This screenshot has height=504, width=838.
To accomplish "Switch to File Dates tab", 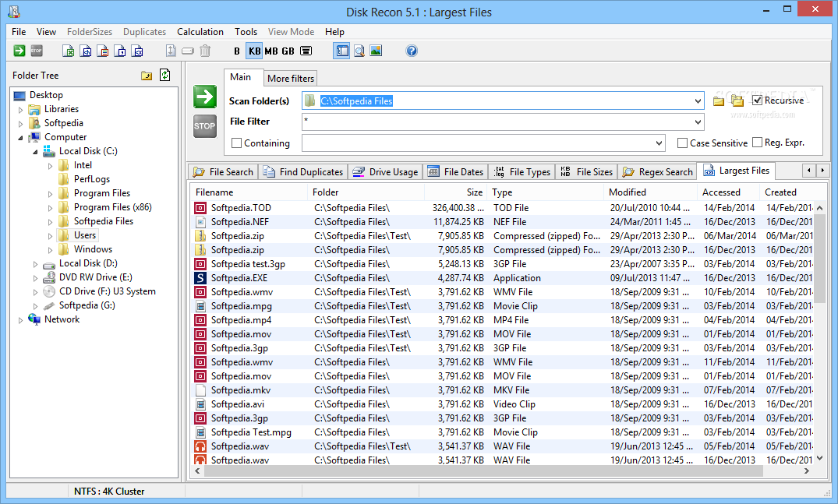I will coord(456,172).
